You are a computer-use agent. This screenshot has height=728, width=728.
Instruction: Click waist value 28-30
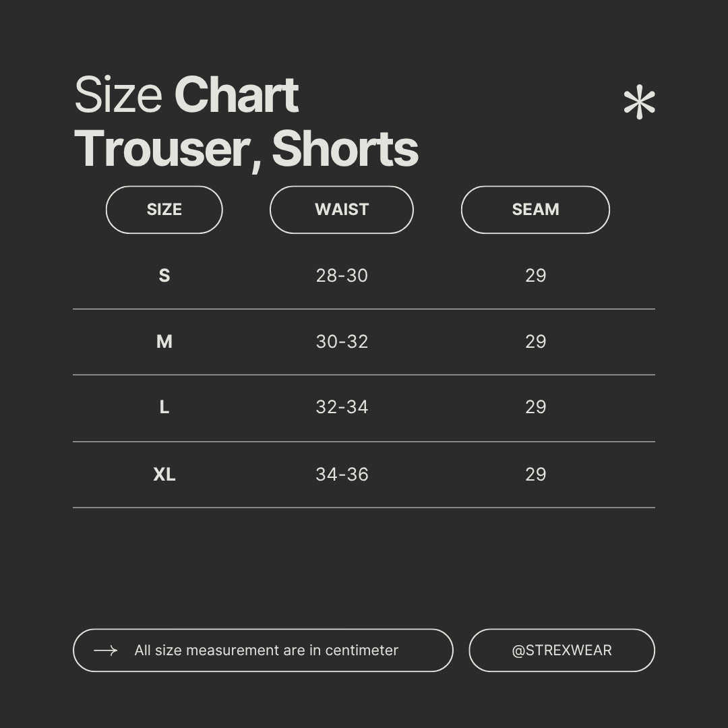pos(342,275)
